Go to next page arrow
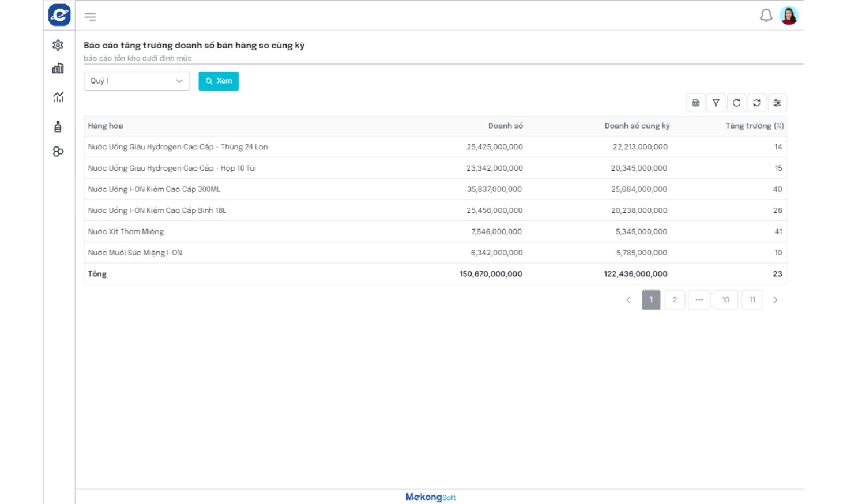 776,300
